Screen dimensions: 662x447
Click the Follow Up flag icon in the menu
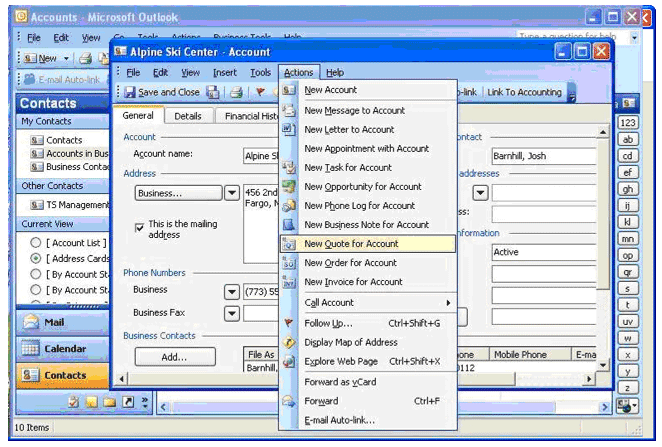point(289,323)
